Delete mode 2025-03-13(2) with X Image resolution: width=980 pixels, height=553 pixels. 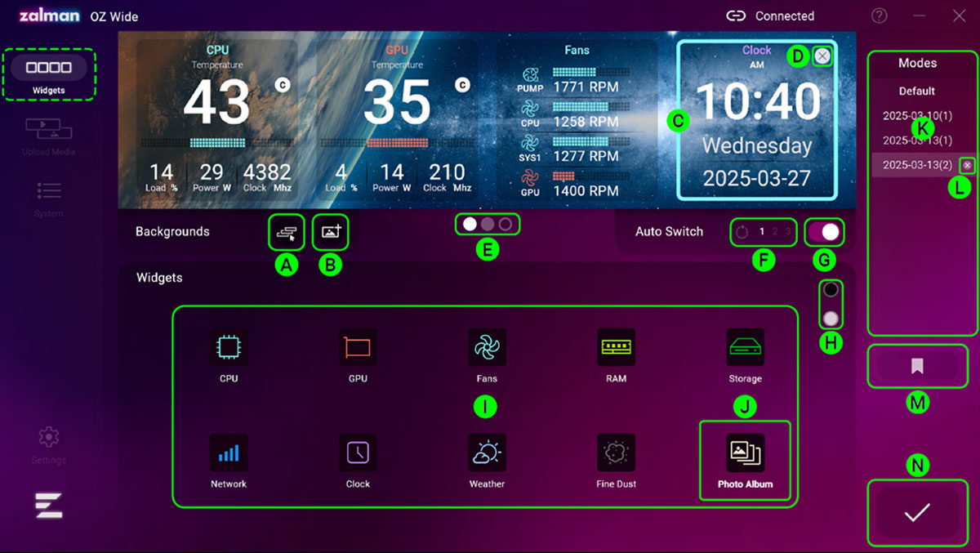pyautogui.click(x=967, y=165)
